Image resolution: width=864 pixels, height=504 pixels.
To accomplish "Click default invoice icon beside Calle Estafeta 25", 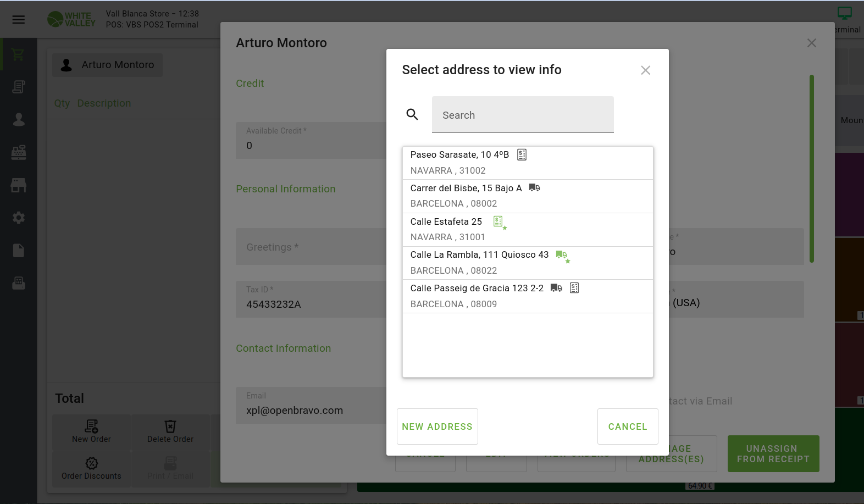I will coord(499,222).
